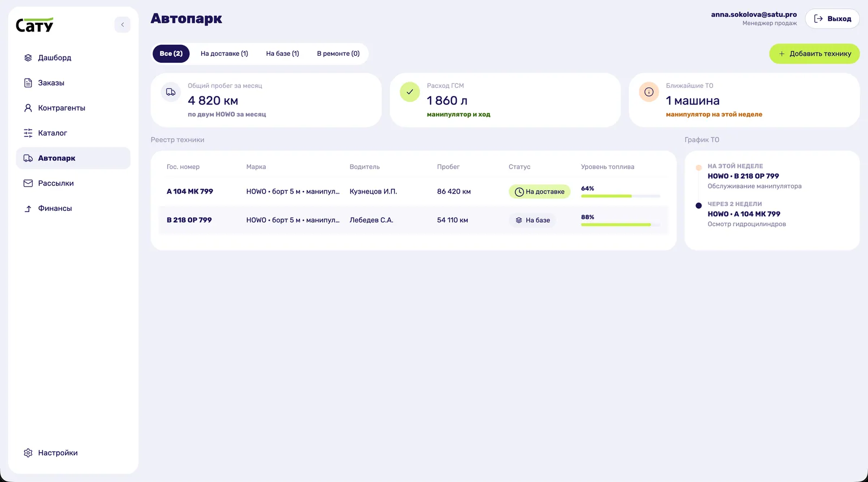
Task: Click plate number В 218 ОР 799 in table
Action: click(189, 220)
